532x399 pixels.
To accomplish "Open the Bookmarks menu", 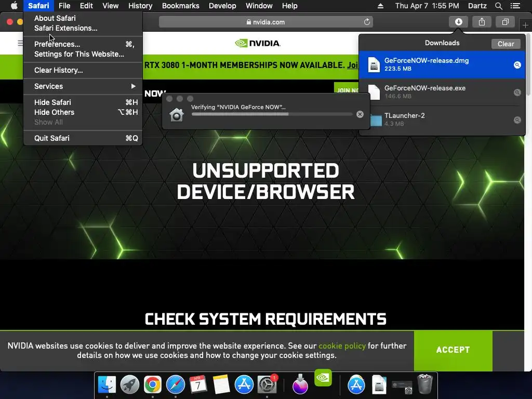I will click(x=180, y=6).
